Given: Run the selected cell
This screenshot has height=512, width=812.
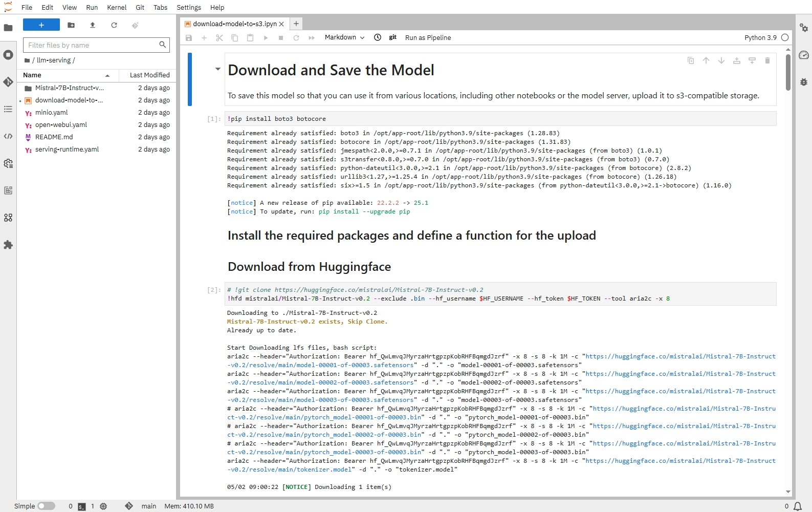Looking at the screenshot, I should pyautogui.click(x=266, y=38).
